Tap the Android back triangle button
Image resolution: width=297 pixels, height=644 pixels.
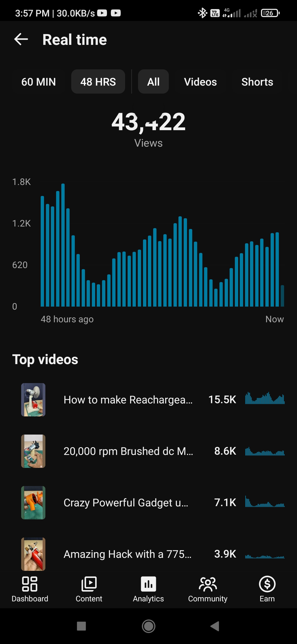(215, 626)
